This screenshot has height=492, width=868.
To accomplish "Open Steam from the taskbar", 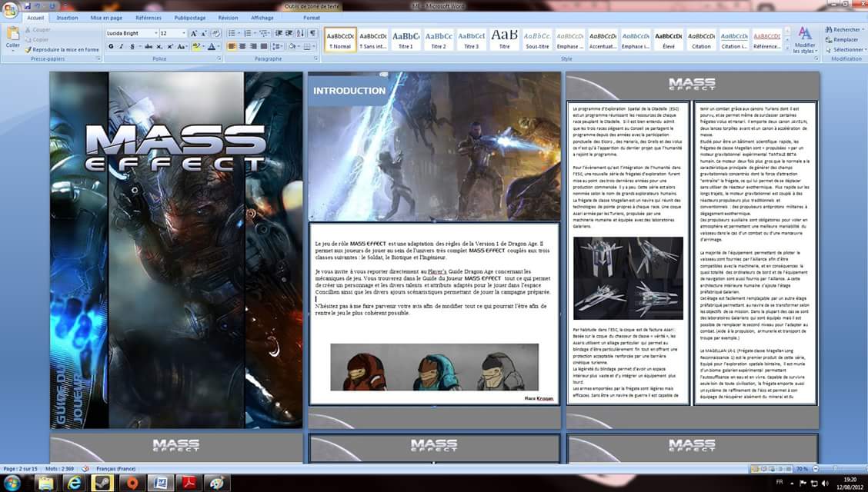I will 102,483.
